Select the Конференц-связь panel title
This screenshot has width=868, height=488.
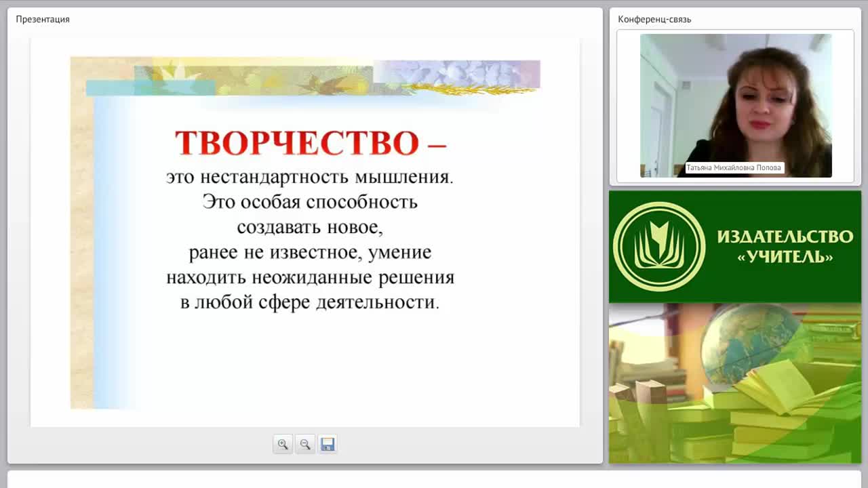(654, 19)
